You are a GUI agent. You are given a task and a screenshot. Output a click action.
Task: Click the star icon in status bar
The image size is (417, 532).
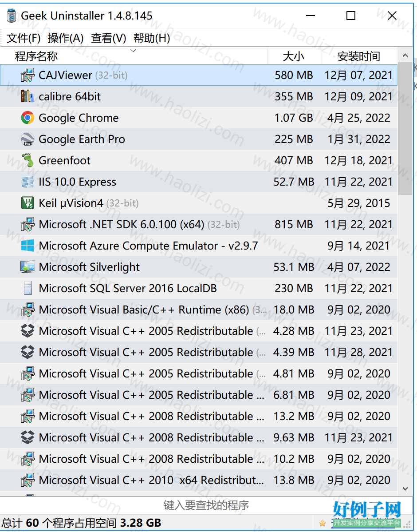pyautogui.click(x=323, y=523)
